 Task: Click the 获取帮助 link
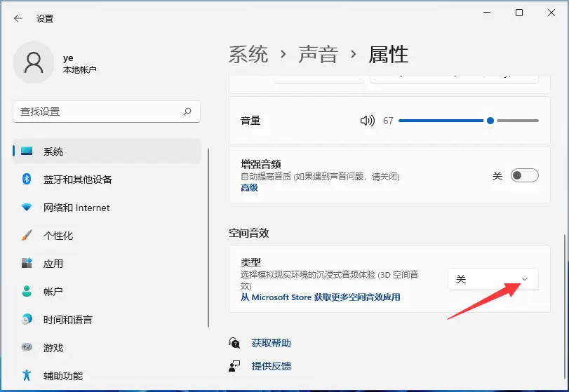(271, 343)
